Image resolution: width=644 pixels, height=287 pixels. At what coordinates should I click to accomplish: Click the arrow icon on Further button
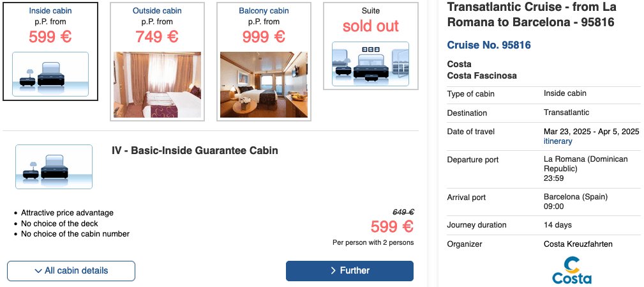tap(333, 271)
